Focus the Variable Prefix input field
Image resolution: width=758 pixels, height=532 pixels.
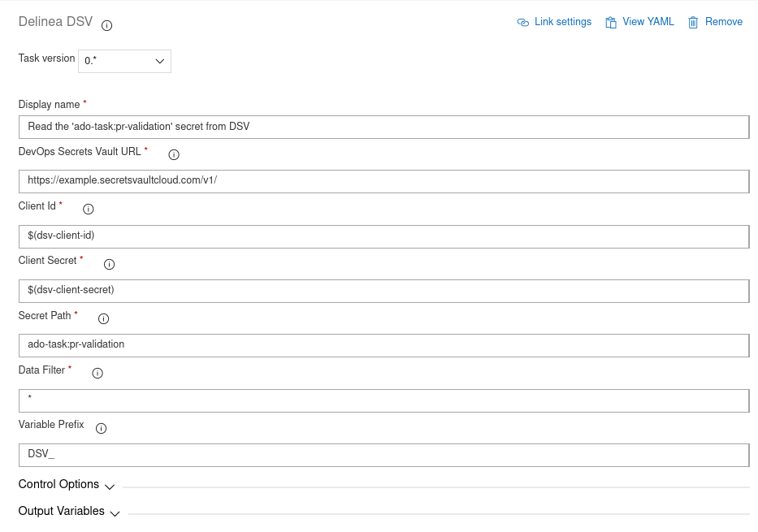click(x=383, y=455)
